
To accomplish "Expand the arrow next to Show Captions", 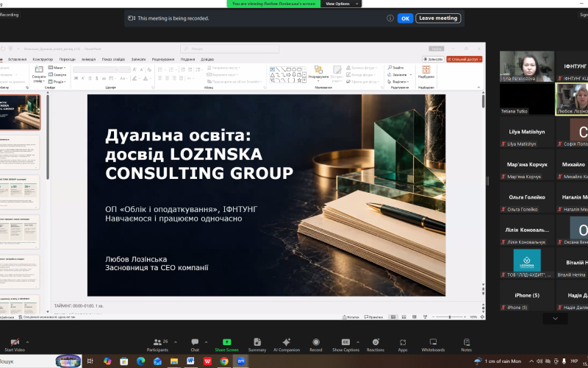I will pos(358,342).
